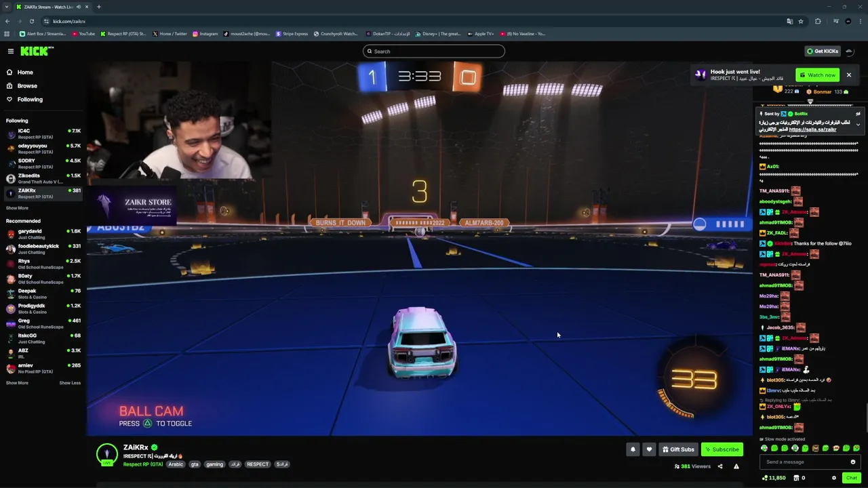Screen dimensions: 868x488
Task: Click the Arabic tag below stream
Action: [x=176, y=464]
